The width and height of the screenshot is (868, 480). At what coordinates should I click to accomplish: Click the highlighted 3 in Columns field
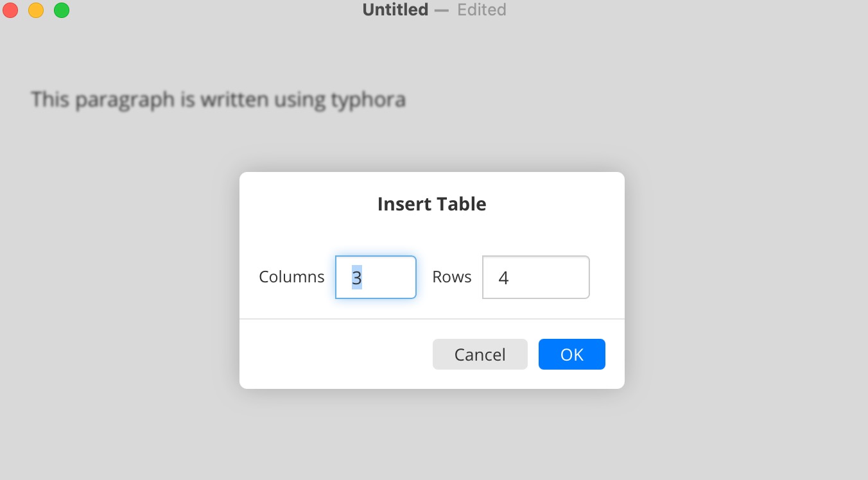[x=357, y=277]
